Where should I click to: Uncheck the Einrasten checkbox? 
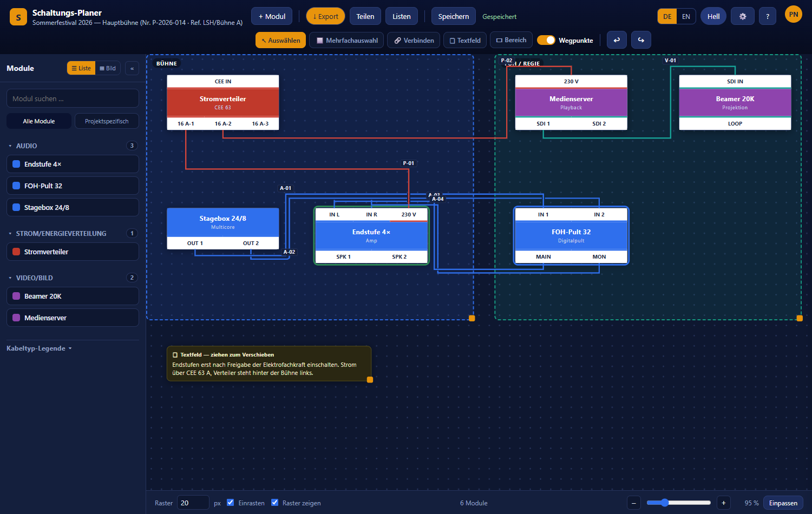[x=231, y=503]
